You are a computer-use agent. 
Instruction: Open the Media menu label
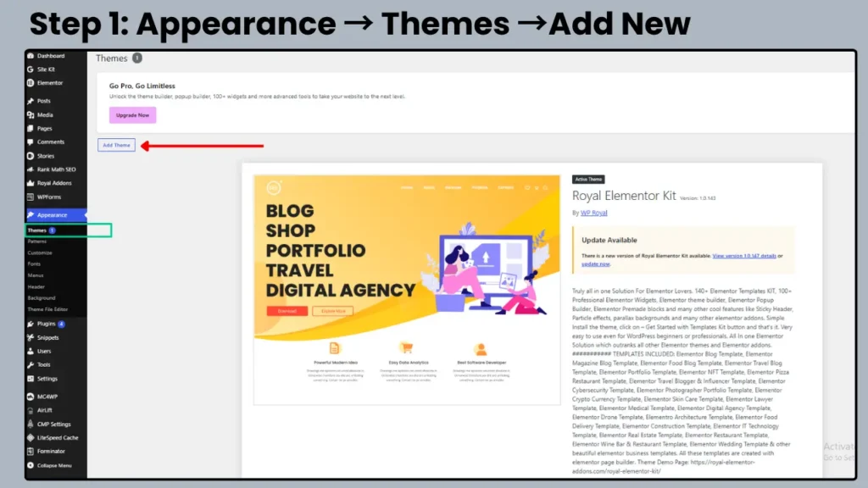pyautogui.click(x=45, y=115)
